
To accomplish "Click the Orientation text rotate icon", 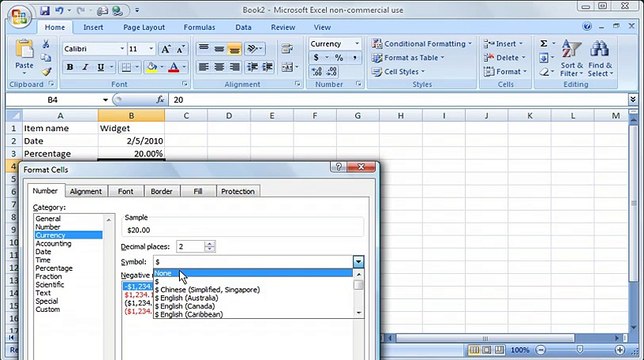I will coord(252,49).
